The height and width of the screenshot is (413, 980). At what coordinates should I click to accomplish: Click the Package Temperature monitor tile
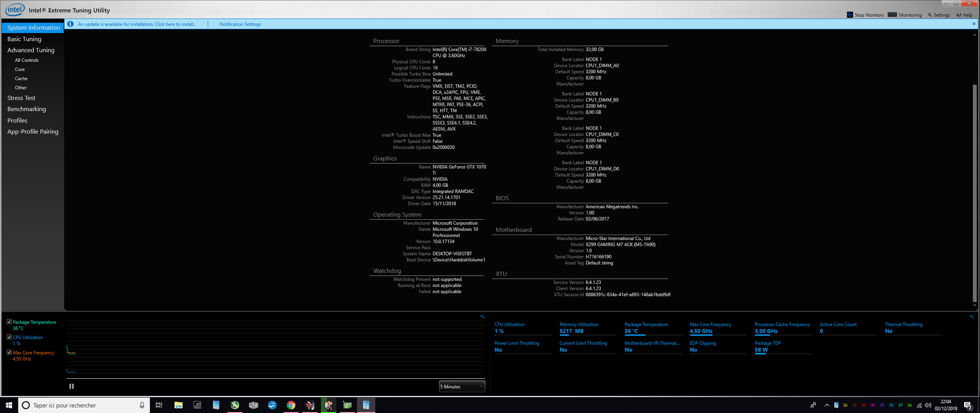[653, 328]
